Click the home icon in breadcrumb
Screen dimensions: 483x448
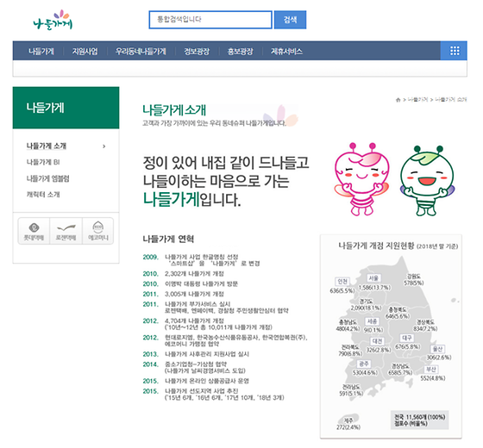[398, 100]
